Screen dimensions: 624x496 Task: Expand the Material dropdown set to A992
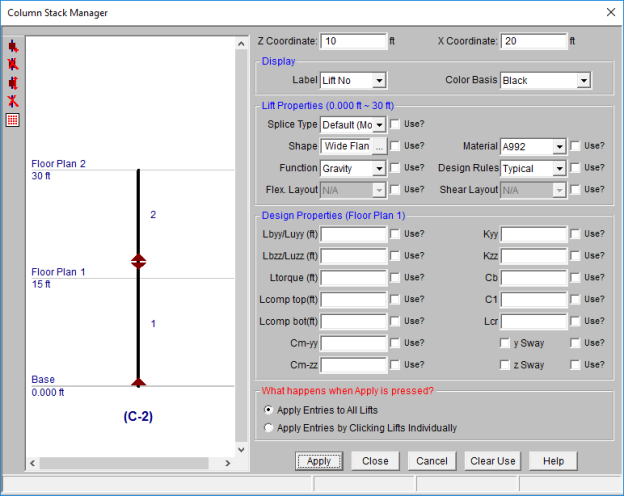(x=559, y=146)
